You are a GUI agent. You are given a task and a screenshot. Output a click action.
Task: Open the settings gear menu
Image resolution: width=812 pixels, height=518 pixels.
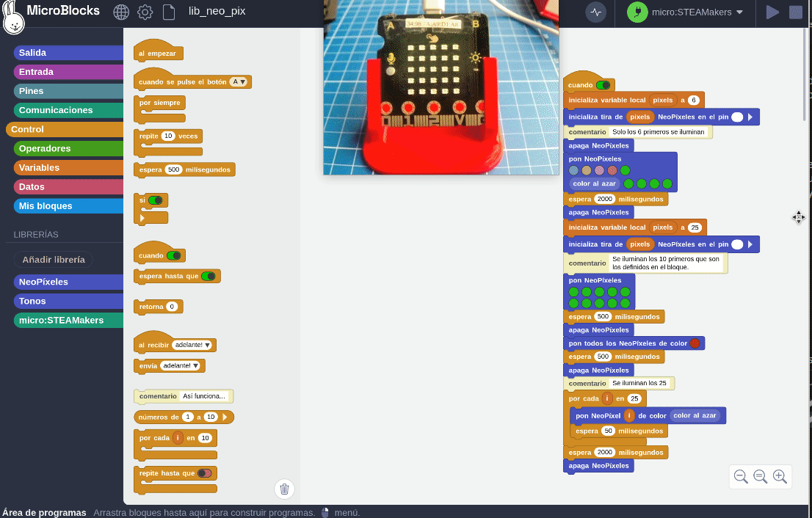coord(145,12)
